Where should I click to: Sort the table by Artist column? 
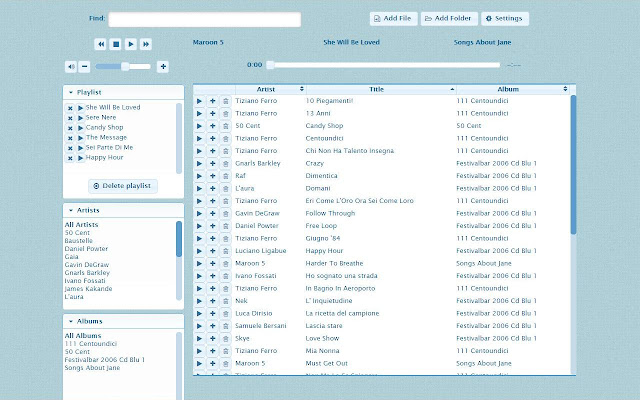(271, 89)
